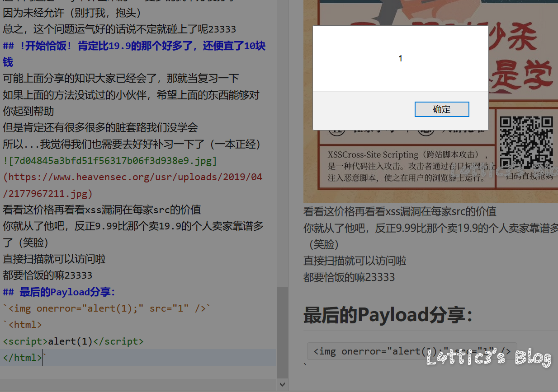Click preview text "看看这价格再看看xss漏洞在每家src的价值"
The image size is (558, 392).
point(400,211)
